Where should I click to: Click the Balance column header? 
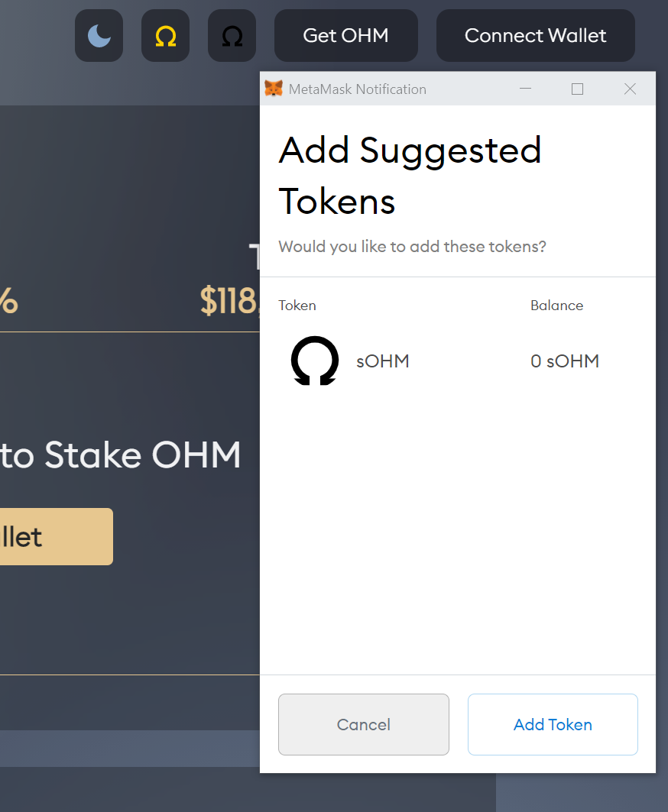click(556, 305)
